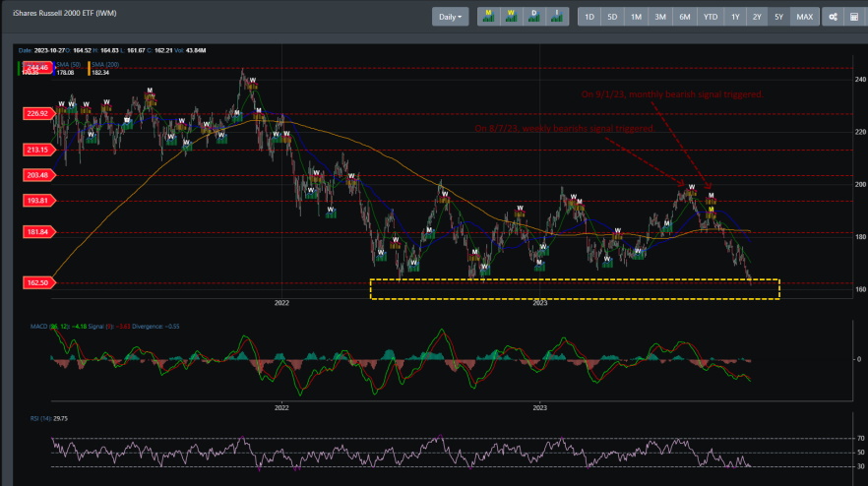The width and height of the screenshot is (868, 486).
Task: Open the Daily interval dropdown
Action: click(x=450, y=17)
